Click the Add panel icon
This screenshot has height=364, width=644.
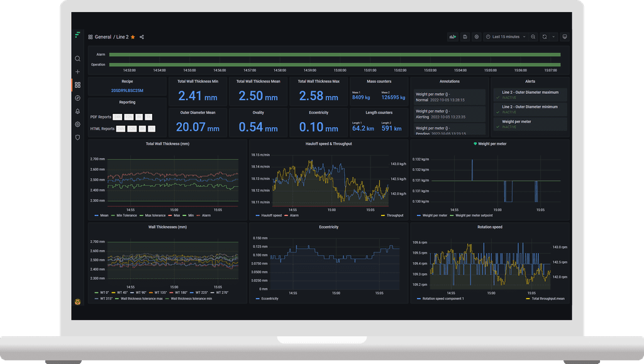point(453,37)
